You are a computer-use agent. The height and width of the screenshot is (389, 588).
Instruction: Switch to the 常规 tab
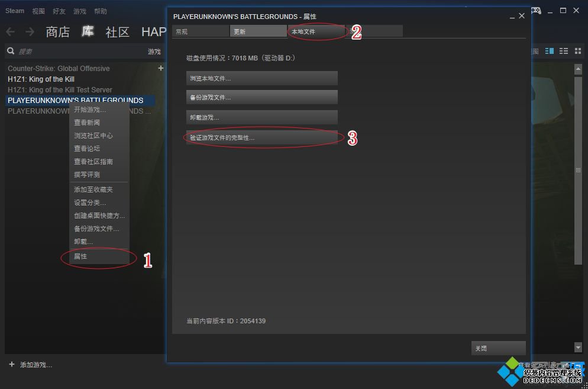pyautogui.click(x=201, y=31)
